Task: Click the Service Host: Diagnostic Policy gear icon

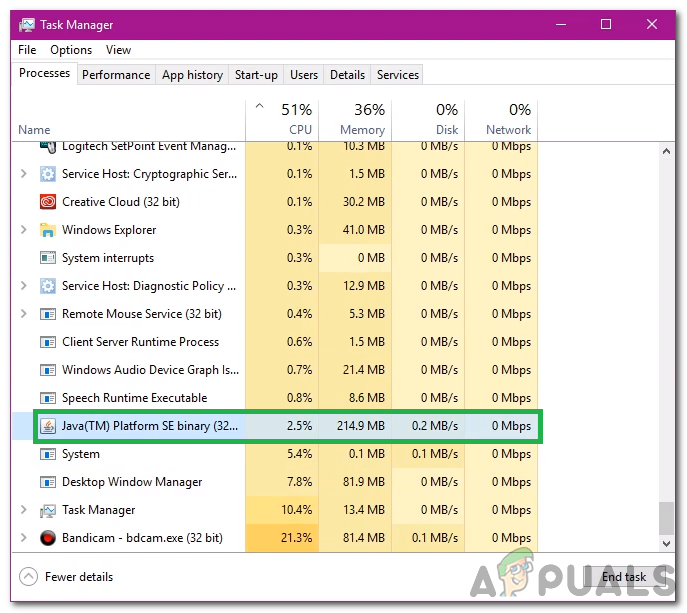Action: coord(48,286)
